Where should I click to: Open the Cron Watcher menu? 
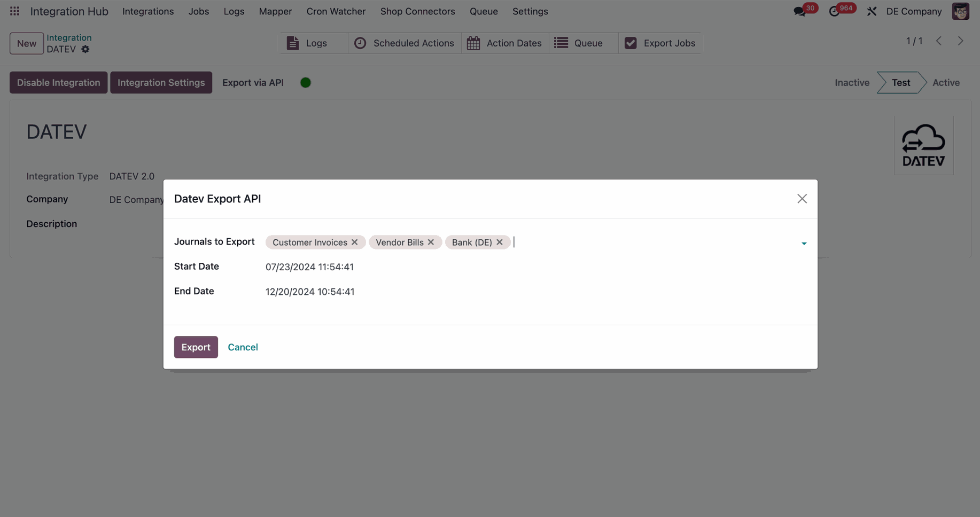336,11
